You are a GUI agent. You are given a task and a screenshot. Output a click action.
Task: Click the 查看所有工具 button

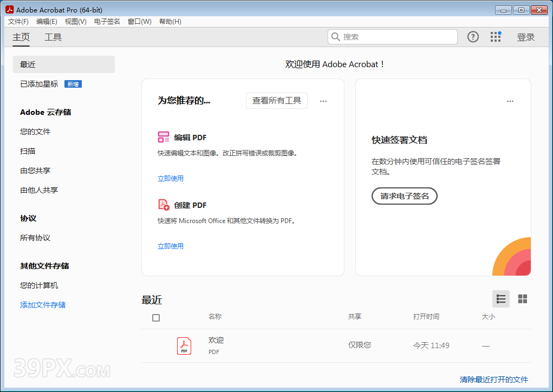[x=277, y=101]
